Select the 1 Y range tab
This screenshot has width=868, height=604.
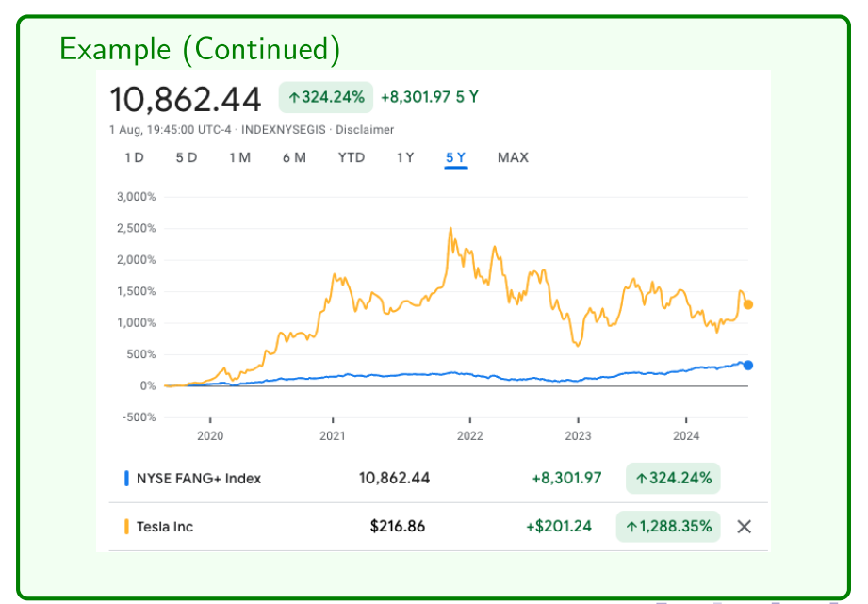pyautogui.click(x=405, y=157)
